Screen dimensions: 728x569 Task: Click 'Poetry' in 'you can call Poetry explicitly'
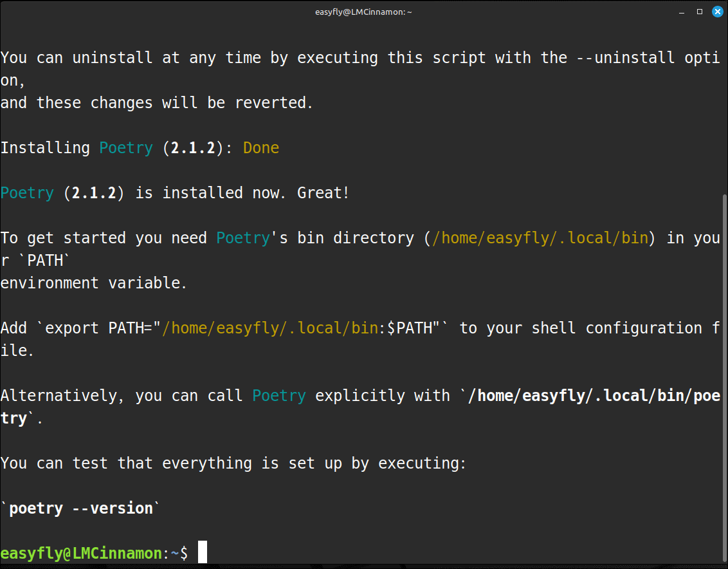click(x=279, y=396)
